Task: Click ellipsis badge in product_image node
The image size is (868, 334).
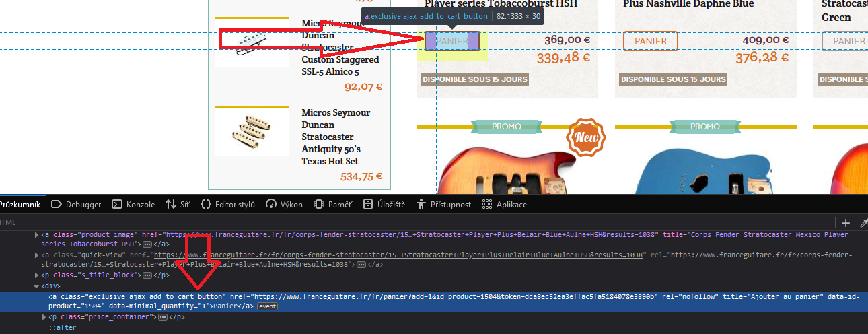Action: [x=147, y=244]
